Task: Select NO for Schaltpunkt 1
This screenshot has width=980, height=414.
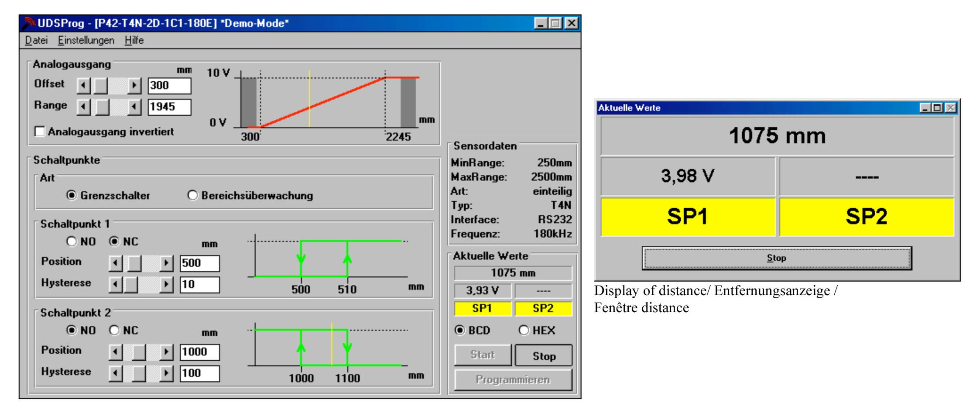Action: [72, 241]
